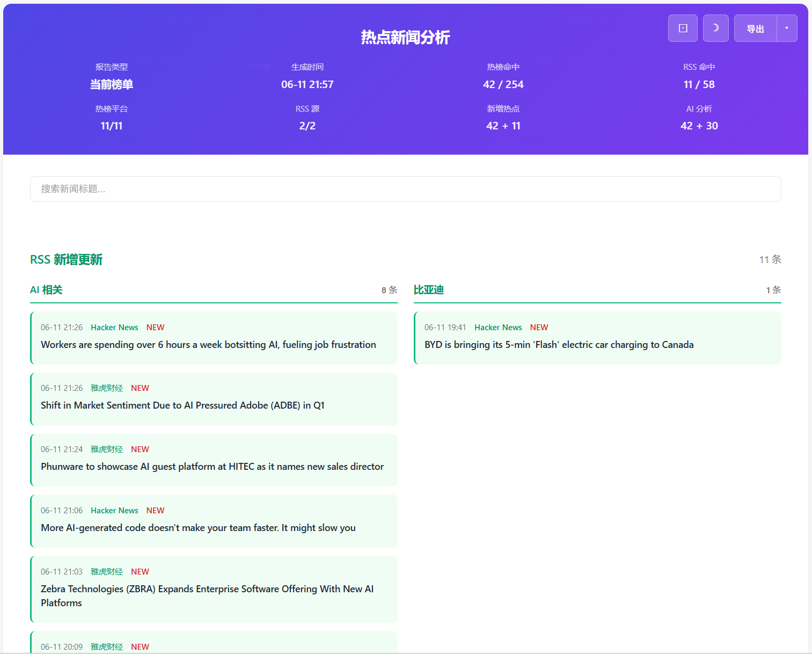Click the 42 + 11 新增热点 value

pos(503,126)
